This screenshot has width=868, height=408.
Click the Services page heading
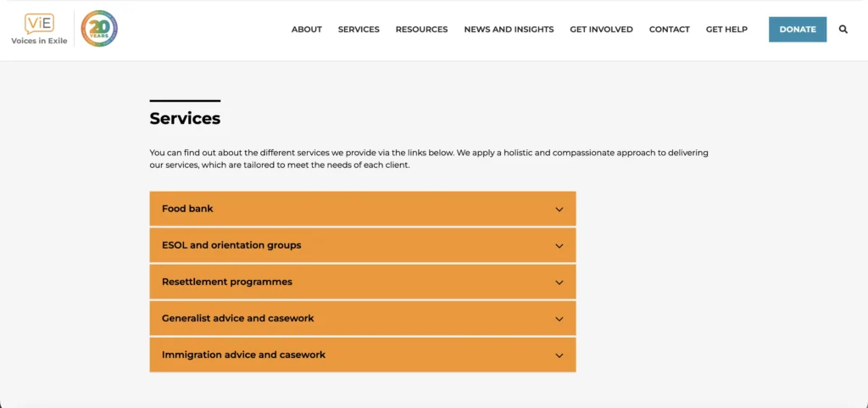185,119
